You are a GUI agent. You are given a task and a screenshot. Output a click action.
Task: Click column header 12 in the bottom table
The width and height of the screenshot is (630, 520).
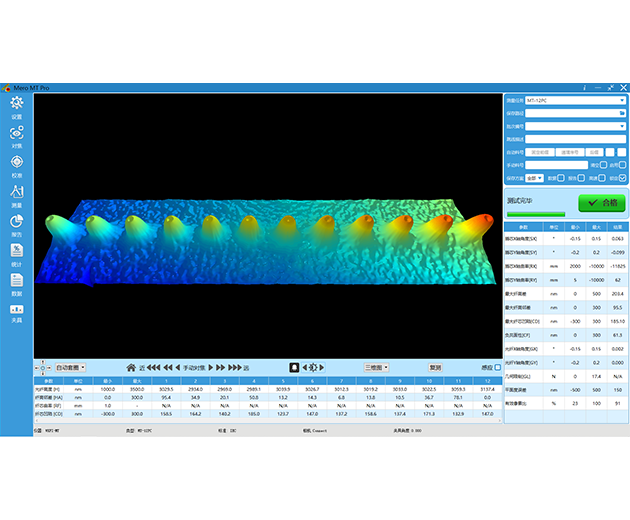click(487, 381)
